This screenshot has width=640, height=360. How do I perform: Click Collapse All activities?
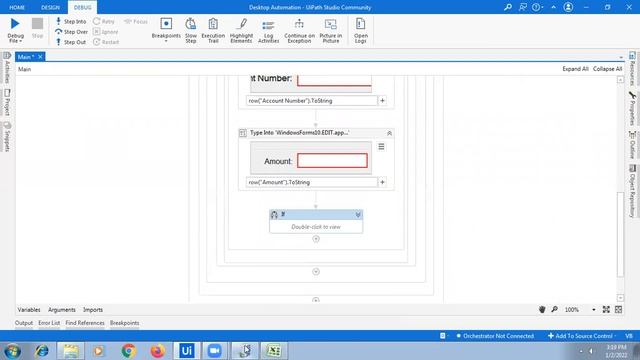click(x=607, y=69)
